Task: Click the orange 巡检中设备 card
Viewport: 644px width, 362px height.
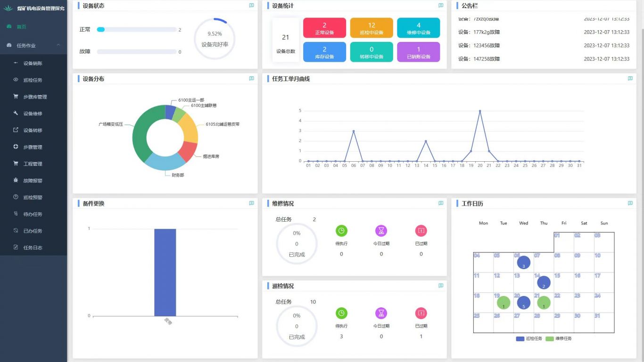Action: click(x=372, y=28)
